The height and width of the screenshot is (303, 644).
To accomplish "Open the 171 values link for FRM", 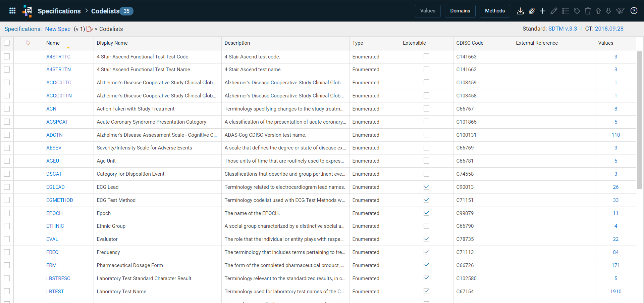I will coord(615,265).
